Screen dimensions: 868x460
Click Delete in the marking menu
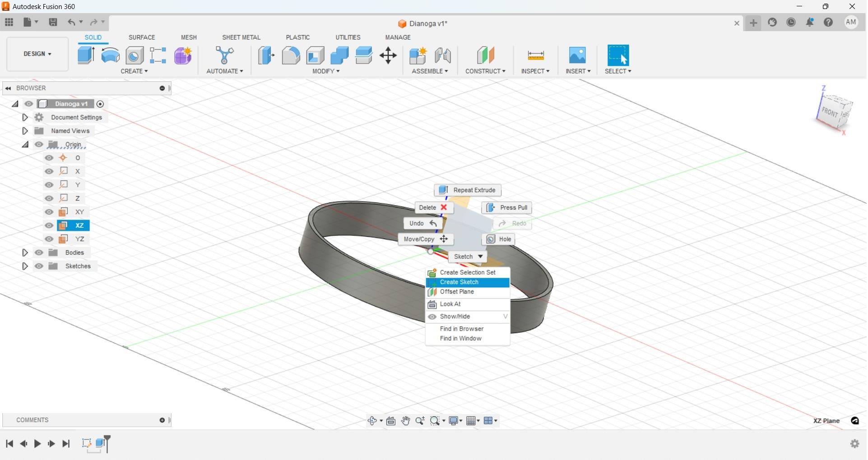[434, 207]
